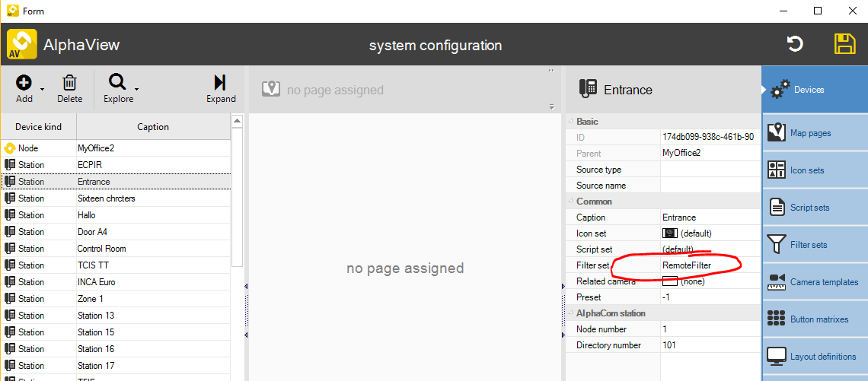868x381 pixels.
Task: Click the undo/revert arrow icon
Action: 795,44
